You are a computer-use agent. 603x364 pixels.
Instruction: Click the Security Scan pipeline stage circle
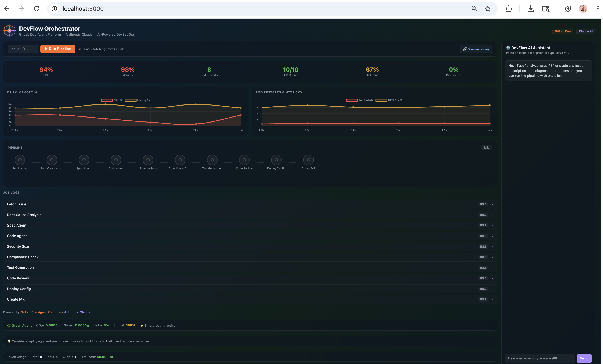point(148,160)
